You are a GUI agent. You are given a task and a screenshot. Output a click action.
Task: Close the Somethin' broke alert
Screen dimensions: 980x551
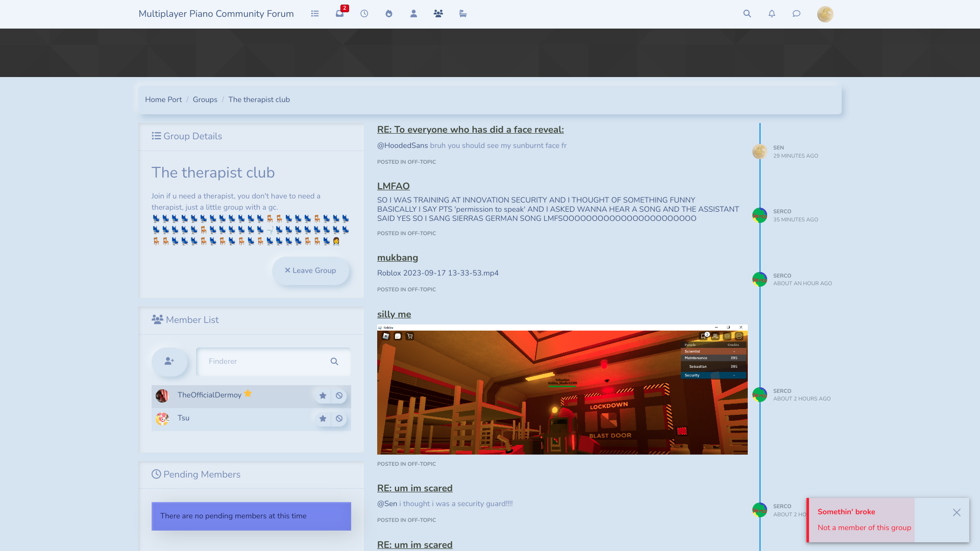[x=957, y=512]
